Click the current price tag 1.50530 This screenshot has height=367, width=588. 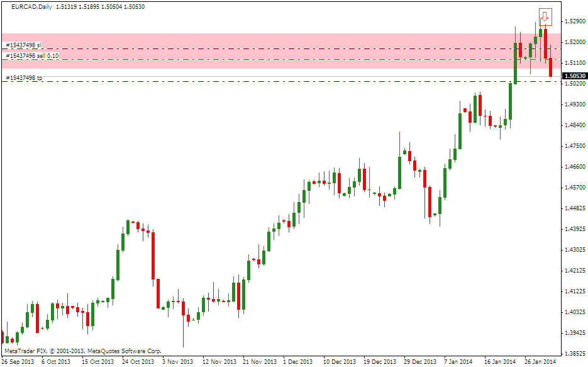pos(574,76)
